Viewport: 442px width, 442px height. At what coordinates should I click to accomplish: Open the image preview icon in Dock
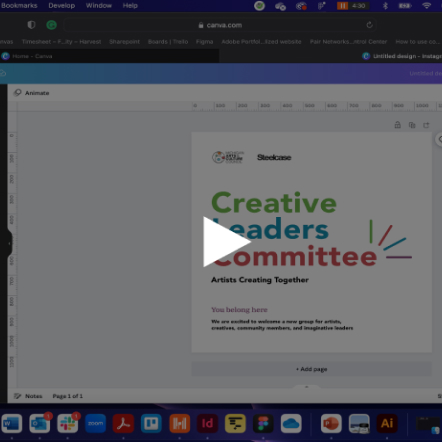coord(359,424)
